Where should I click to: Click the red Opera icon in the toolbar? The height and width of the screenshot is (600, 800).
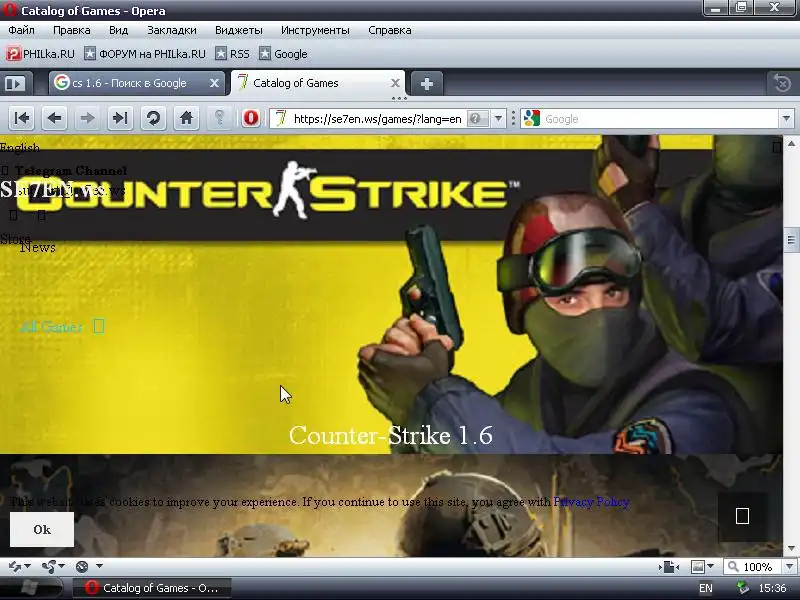[251, 118]
